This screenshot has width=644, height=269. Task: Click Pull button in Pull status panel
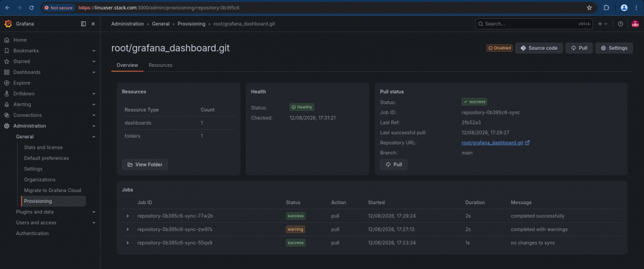click(394, 164)
